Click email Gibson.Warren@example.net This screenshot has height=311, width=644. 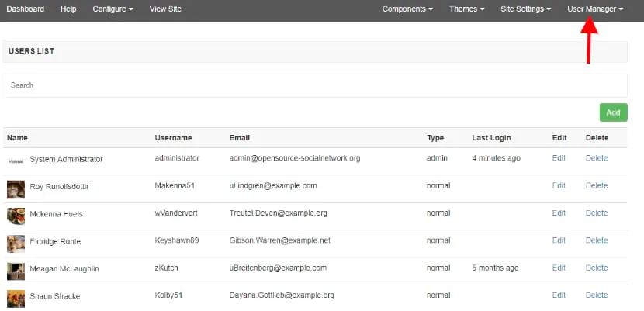(x=279, y=240)
